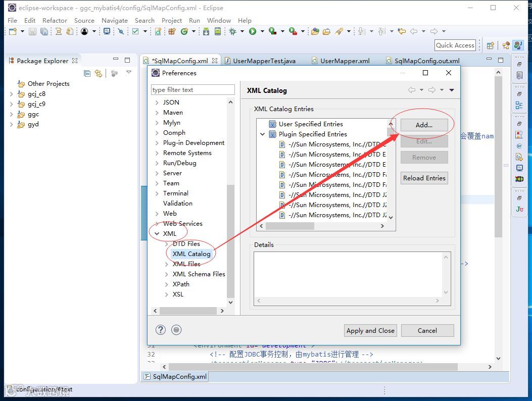Click the Quick Access search field
The width and height of the screenshot is (532, 401).
coord(455,45)
